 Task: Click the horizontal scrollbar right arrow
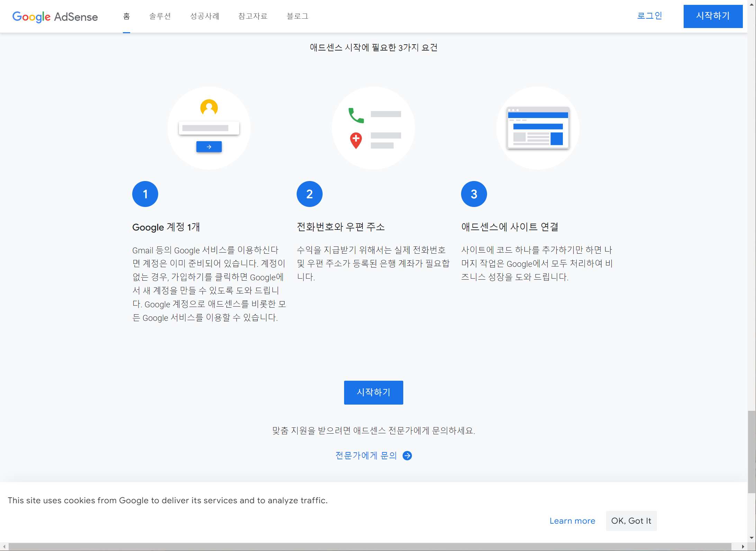pos(743,547)
